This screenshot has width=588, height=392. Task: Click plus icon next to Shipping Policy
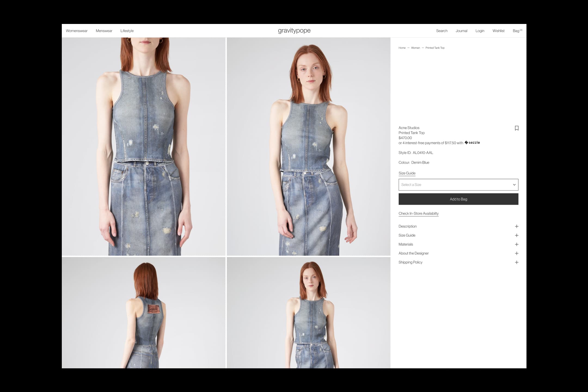(x=516, y=262)
